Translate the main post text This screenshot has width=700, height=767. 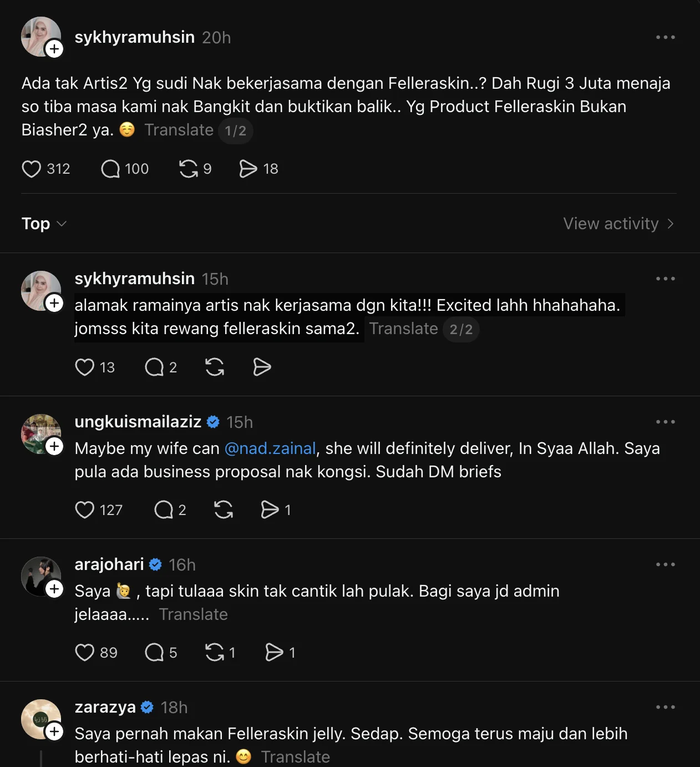point(179,130)
